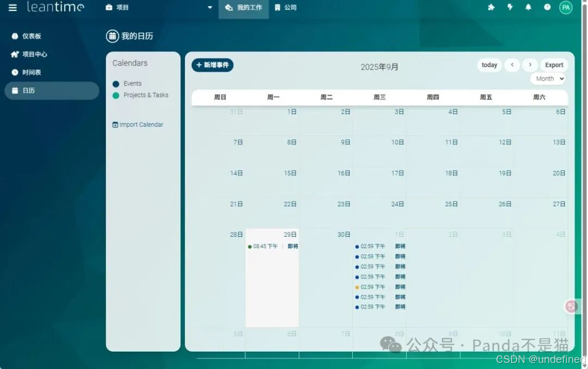
Task: Open the hamburger menu icon
Action: pos(13,8)
